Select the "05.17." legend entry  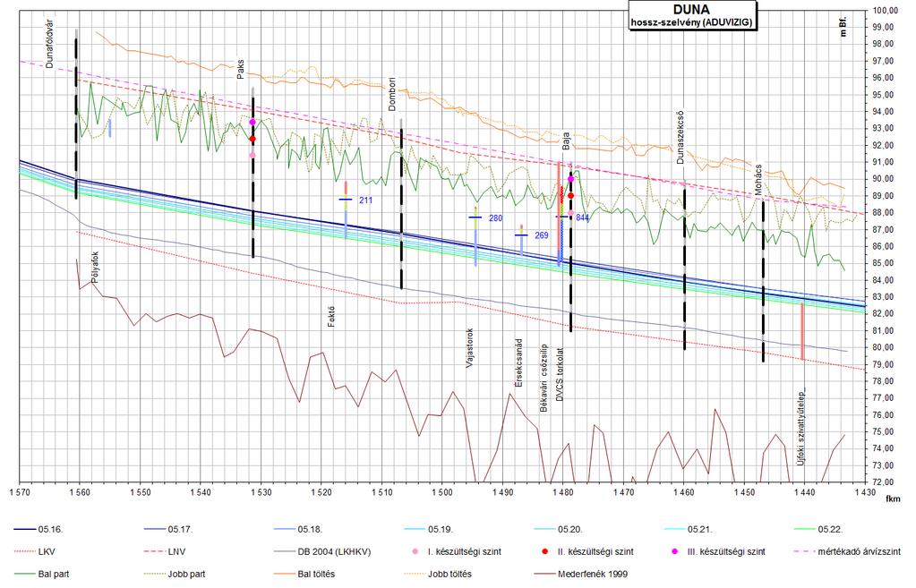pos(167,530)
